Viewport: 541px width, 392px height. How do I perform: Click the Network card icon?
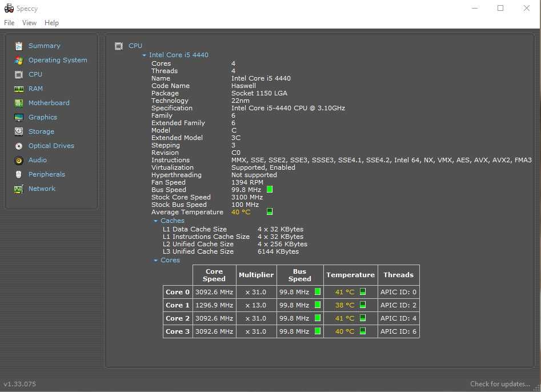click(19, 189)
